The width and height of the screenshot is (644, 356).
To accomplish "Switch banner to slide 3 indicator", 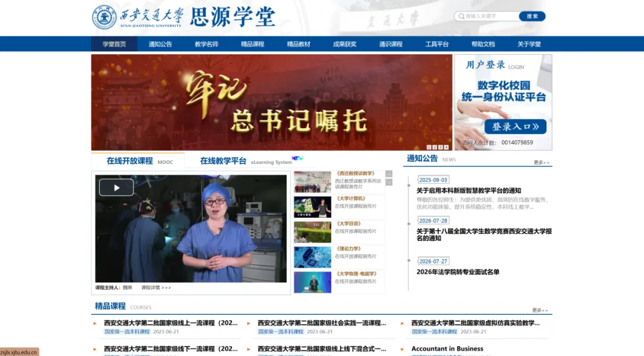I will tap(440, 147).
